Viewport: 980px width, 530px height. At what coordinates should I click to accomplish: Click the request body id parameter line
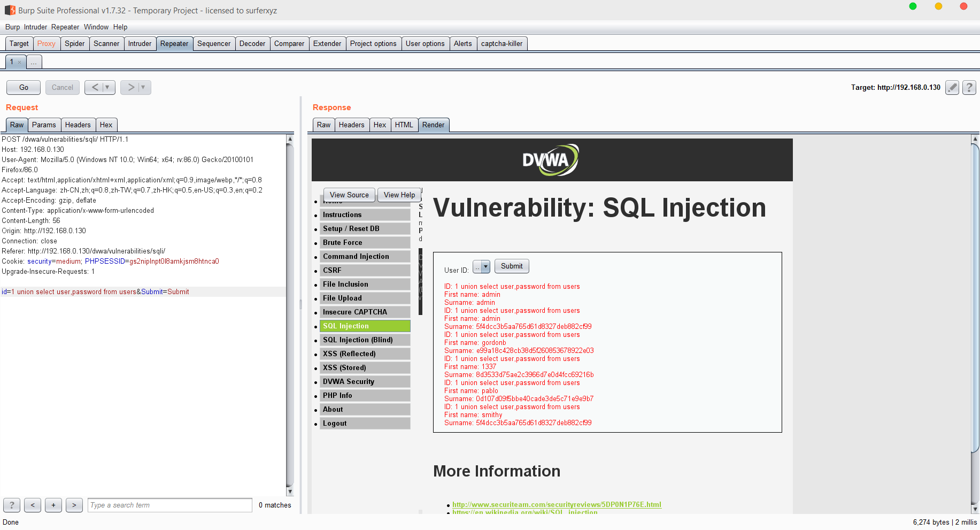pos(143,291)
